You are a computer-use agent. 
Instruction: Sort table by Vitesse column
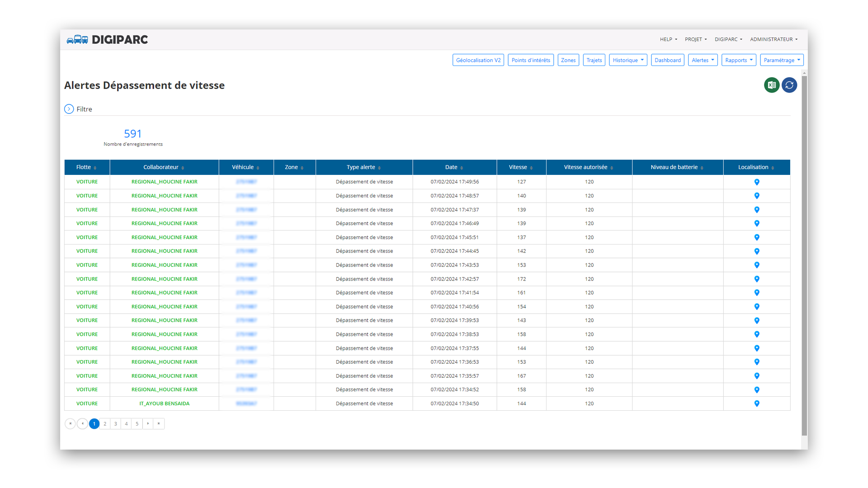pos(521,167)
